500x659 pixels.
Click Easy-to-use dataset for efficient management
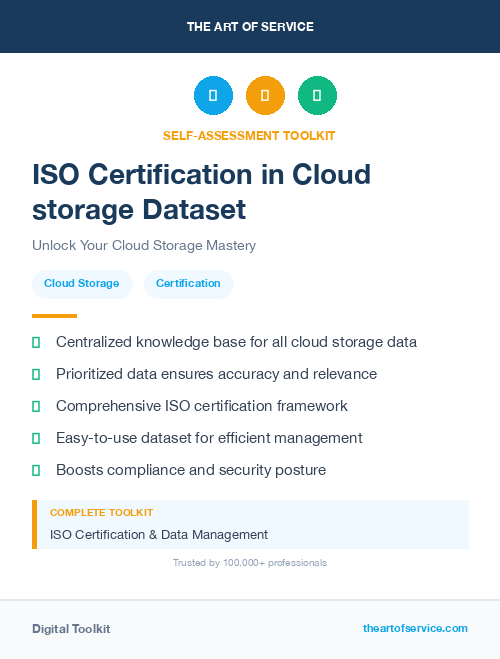click(x=209, y=438)
